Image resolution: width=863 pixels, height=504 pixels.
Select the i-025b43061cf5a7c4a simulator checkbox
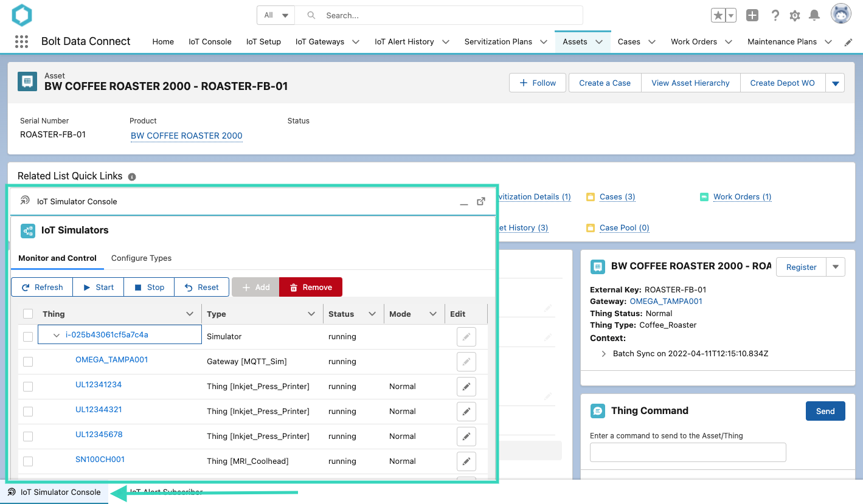(x=28, y=337)
